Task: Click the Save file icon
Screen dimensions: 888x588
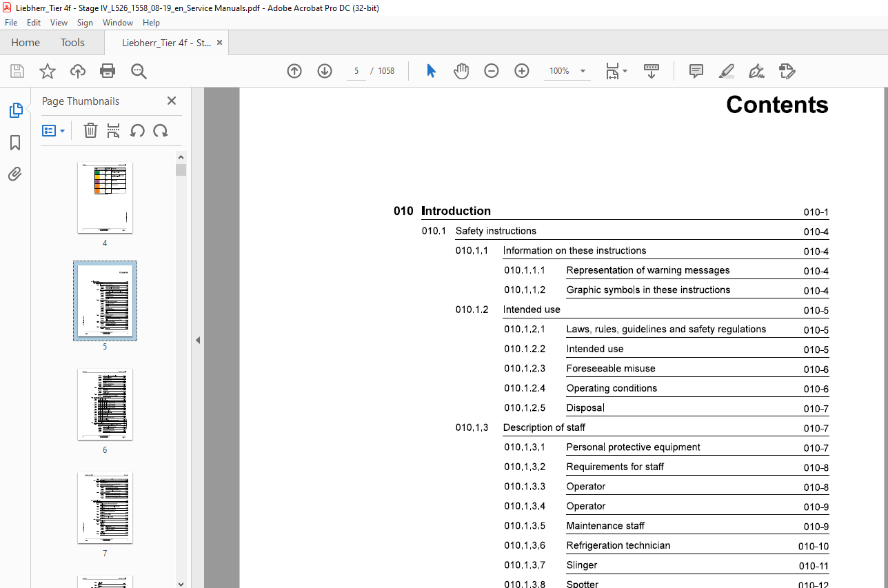Action: (17, 71)
